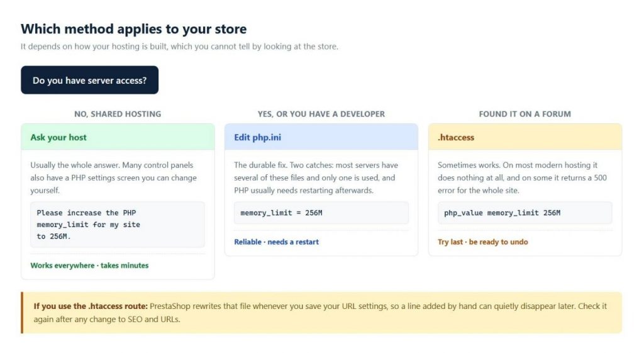Select the "Which method applies to your store" heading
This screenshot has width=644, height=353.
pyautogui.click(x=133, y=29)
